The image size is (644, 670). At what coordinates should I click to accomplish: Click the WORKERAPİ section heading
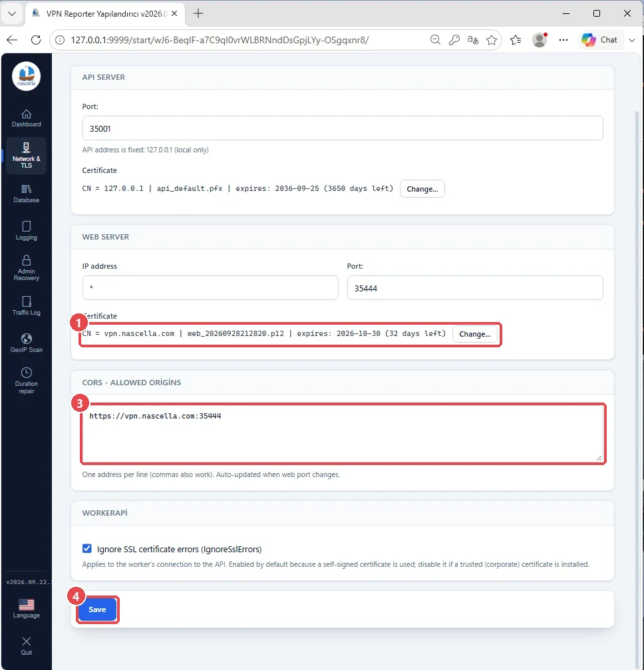pyautogui.click(x=104, y=513)
